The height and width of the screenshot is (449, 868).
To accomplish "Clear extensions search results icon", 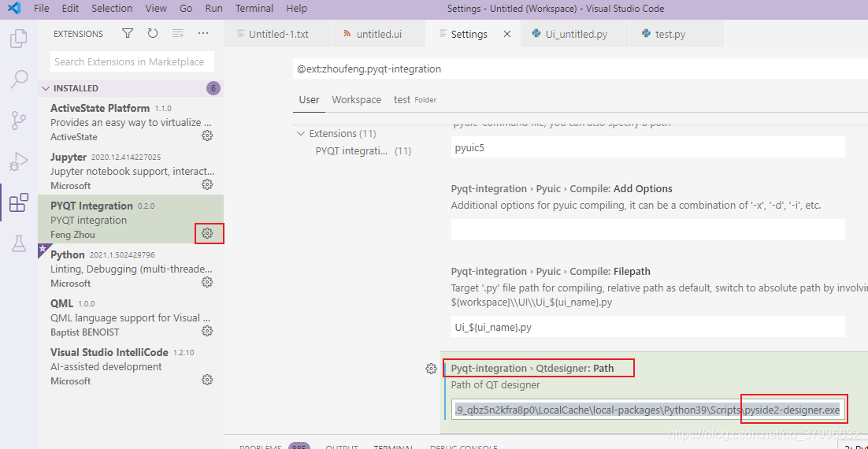I will 178,34.
